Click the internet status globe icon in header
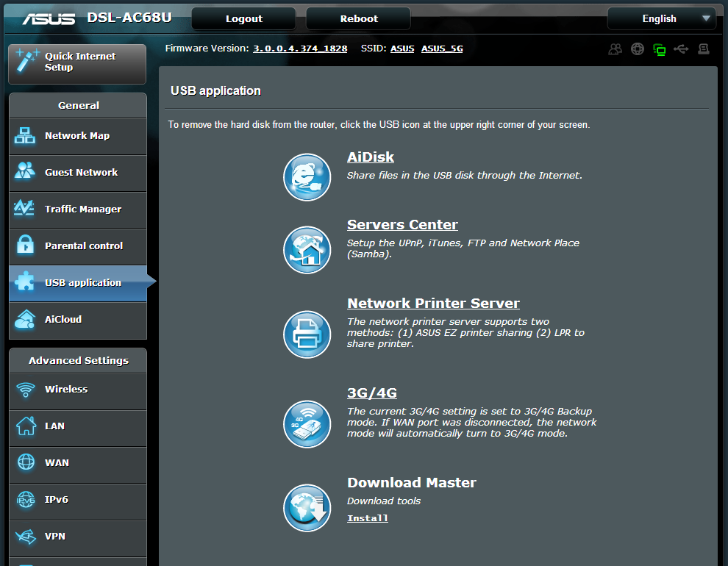 tap(638, 49)
